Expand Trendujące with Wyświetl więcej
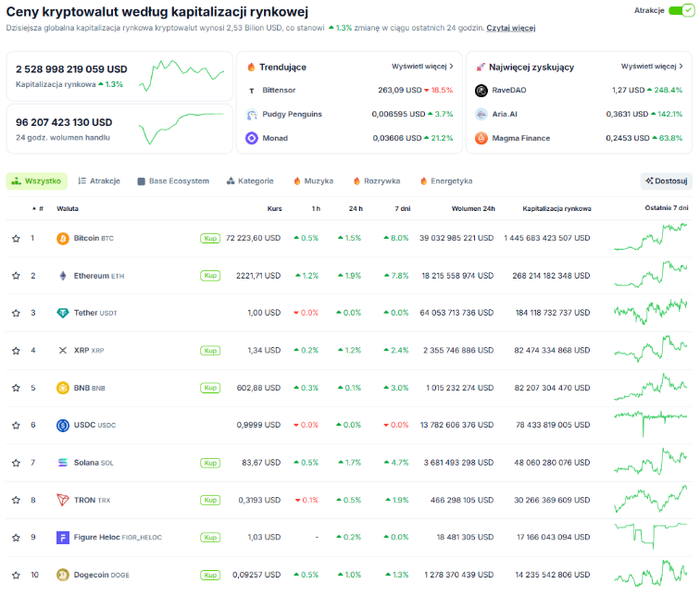 click(x=424, y=67)
